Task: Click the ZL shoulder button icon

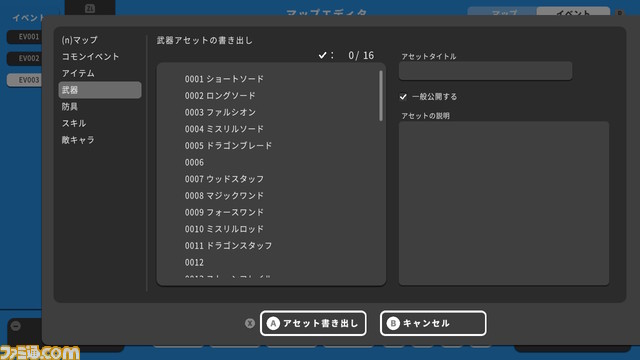Action: (90, 8)
